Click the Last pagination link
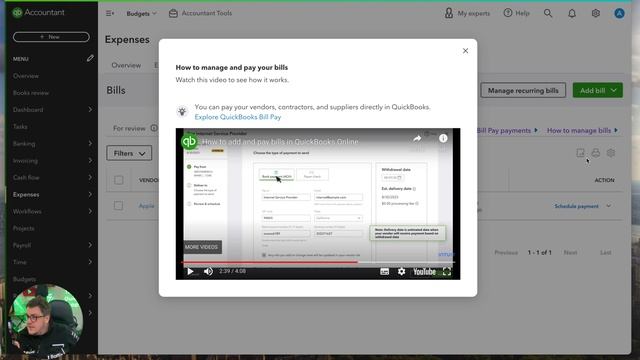Image resolution: width=640 pixels, height=360 pixels. click(x=606, y=253)
